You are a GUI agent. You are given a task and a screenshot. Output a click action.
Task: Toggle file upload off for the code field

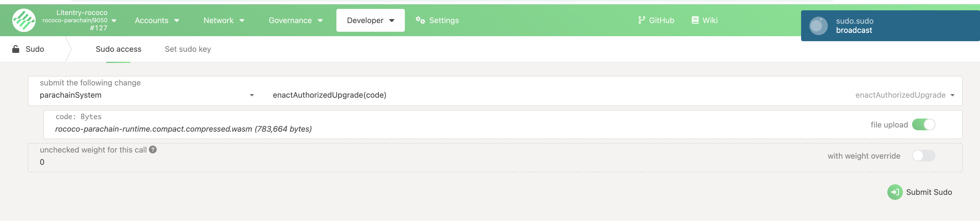924,124
